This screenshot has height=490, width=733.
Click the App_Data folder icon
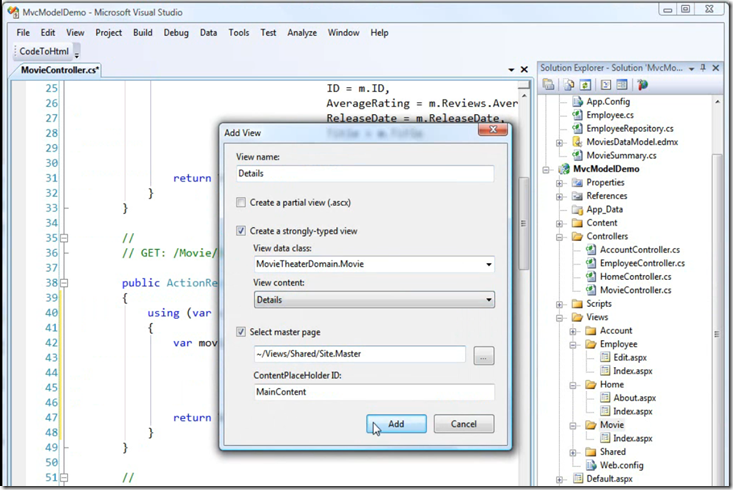(x=577, y=209)
